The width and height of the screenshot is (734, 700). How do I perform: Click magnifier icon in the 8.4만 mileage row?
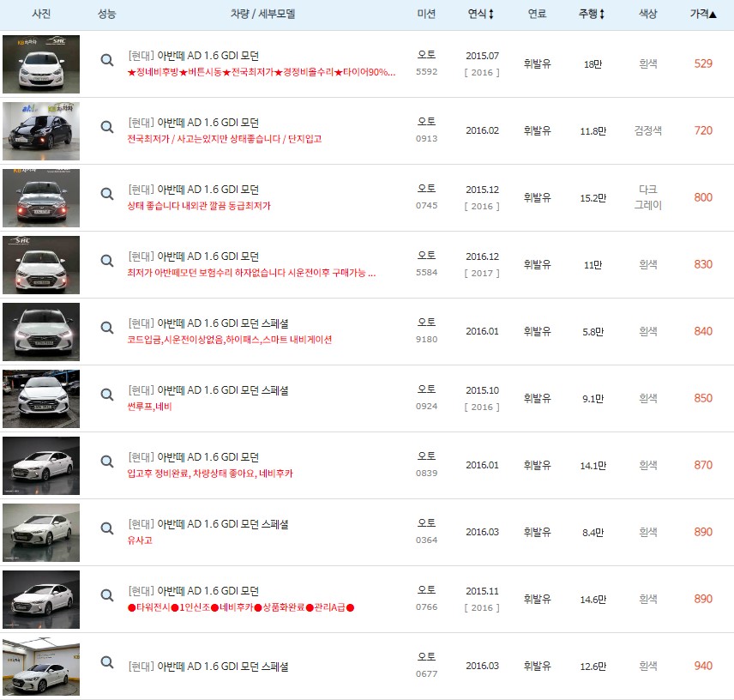point(107,528)
